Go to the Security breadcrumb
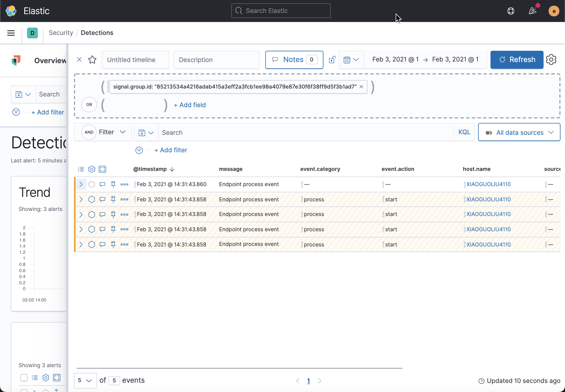Viewport: 565px width, 392px height. tap(61, 33)
